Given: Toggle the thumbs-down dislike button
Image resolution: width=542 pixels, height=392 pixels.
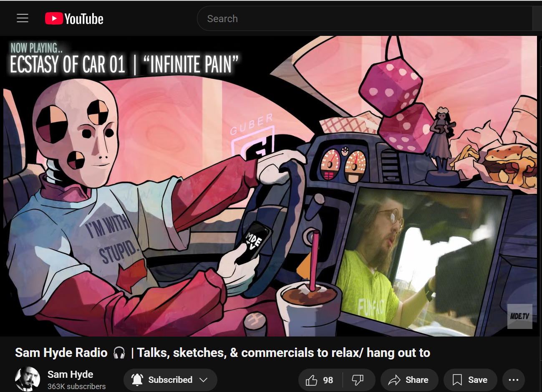Looking at the screenshot, I should point(358,380).
